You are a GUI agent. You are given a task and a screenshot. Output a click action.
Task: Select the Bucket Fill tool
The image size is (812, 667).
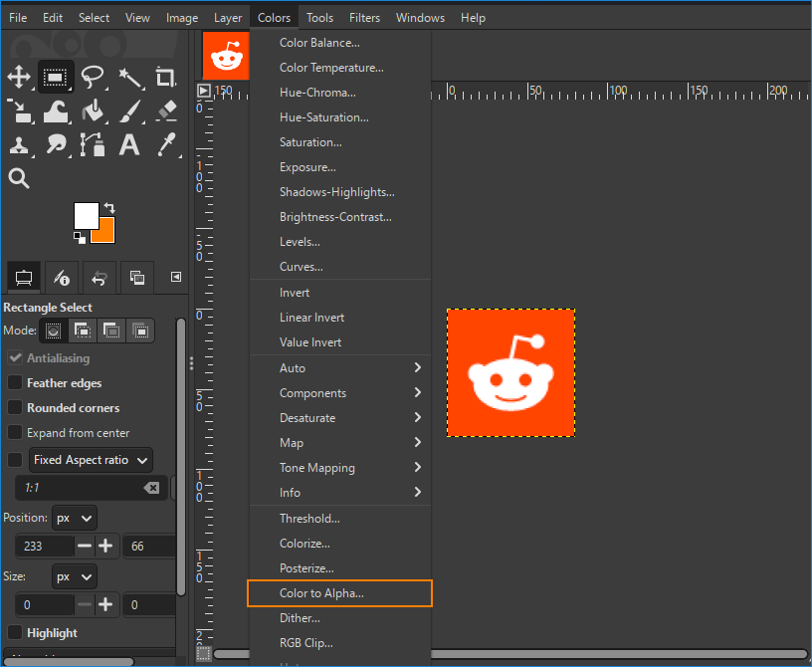[x=93, y=111]
